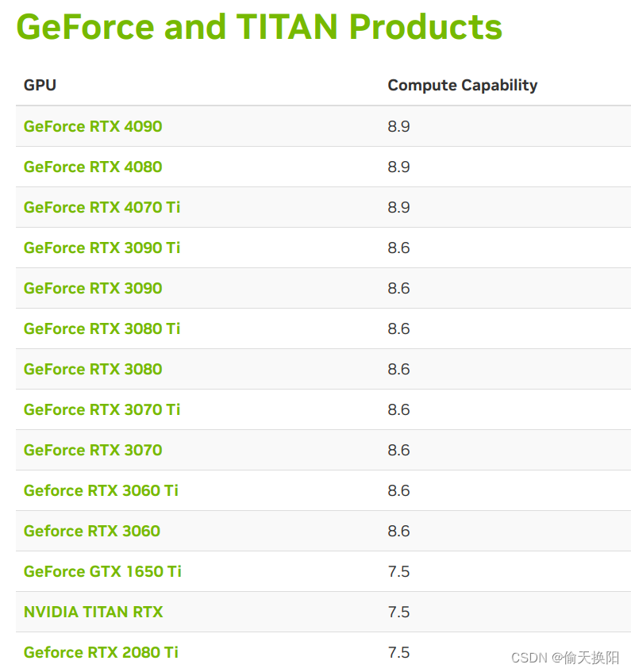
Task: Open the Geforce RTX 3060 Ti link
Action: (101, 490)
